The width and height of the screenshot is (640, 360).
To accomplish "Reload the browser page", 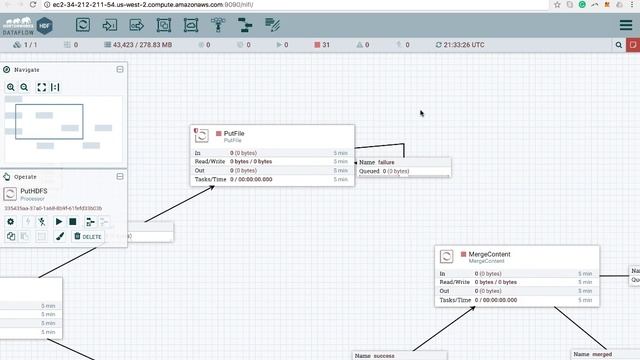I will click(33, 4).
